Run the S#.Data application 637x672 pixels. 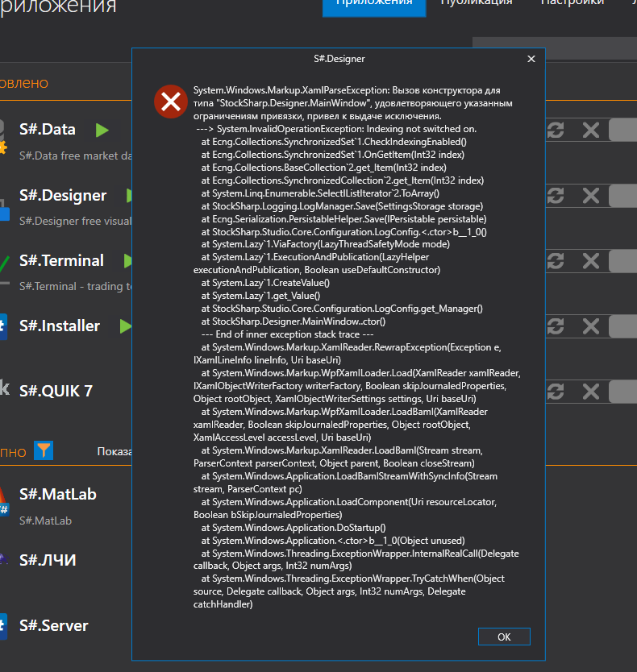(102, 130)
